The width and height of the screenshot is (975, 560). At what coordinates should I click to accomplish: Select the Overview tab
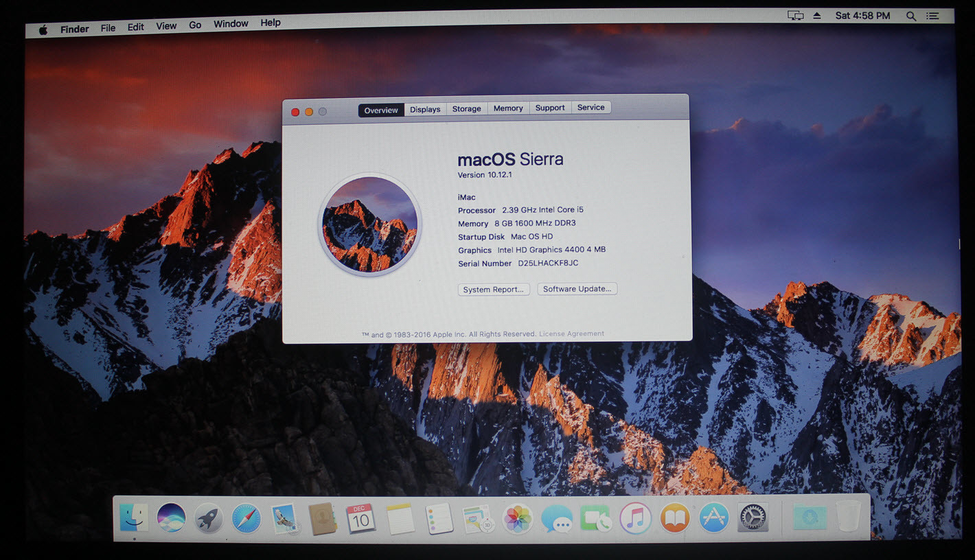[x=381, y=110]
